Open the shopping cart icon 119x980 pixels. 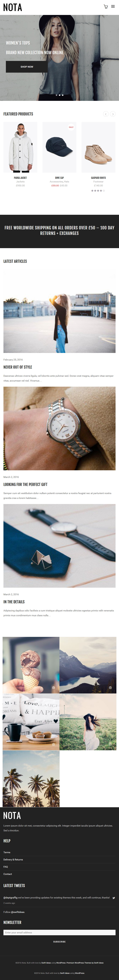(x=106, y=7)
